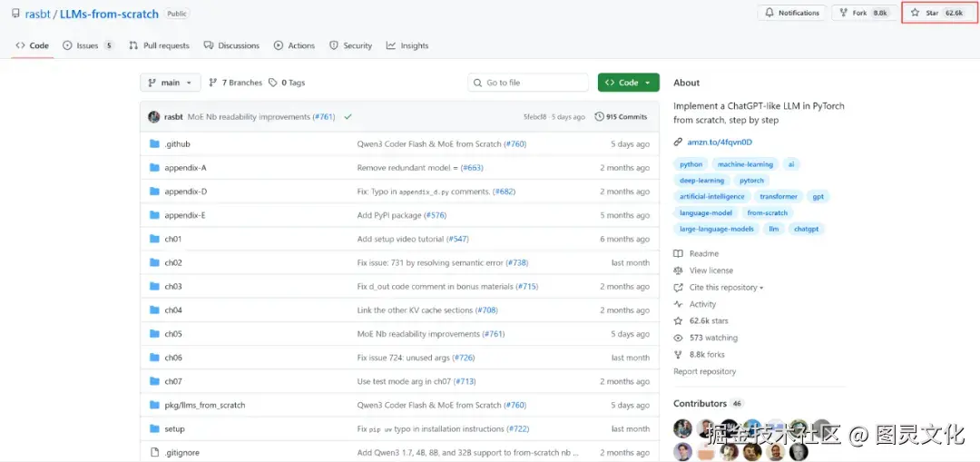Viewport: 980px width, 462px height.
Task: Click 'Fix issue 724: unused args' message
Action: pyautogui.click(x=403, y=358)
